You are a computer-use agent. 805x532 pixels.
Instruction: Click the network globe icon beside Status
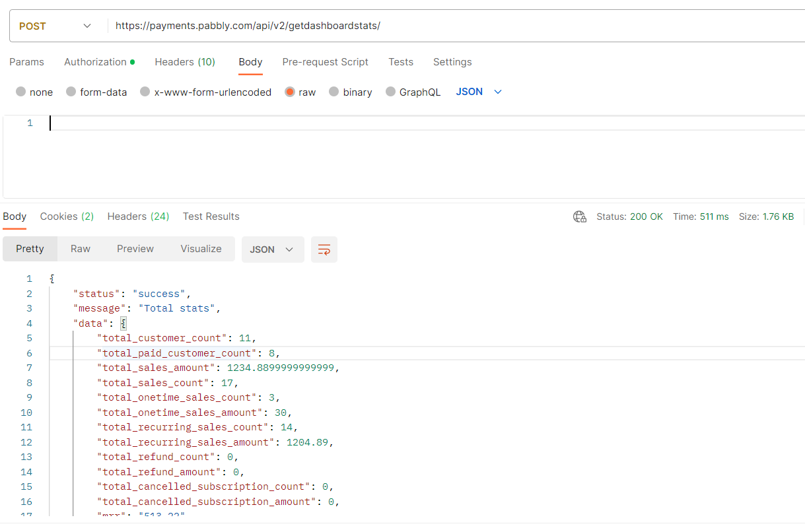[x=580, y=216]
